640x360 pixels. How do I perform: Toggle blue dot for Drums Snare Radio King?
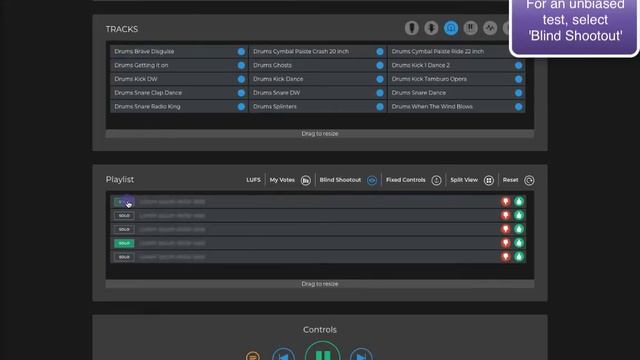pos(241,107)
